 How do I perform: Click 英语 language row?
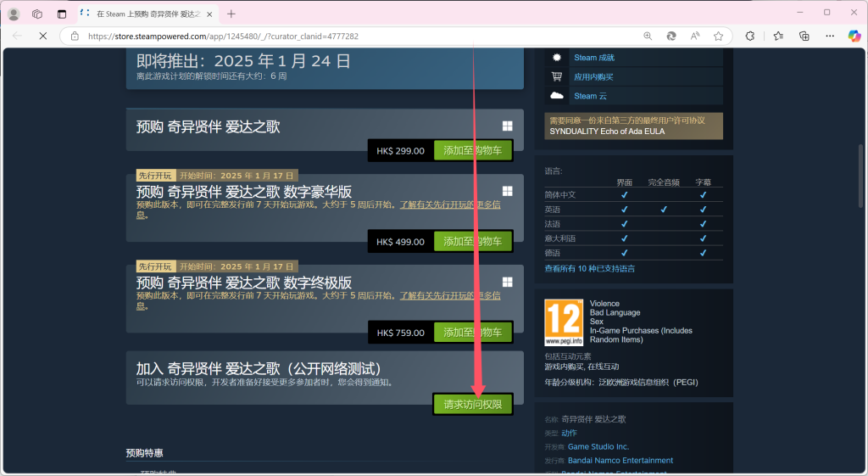633,210
